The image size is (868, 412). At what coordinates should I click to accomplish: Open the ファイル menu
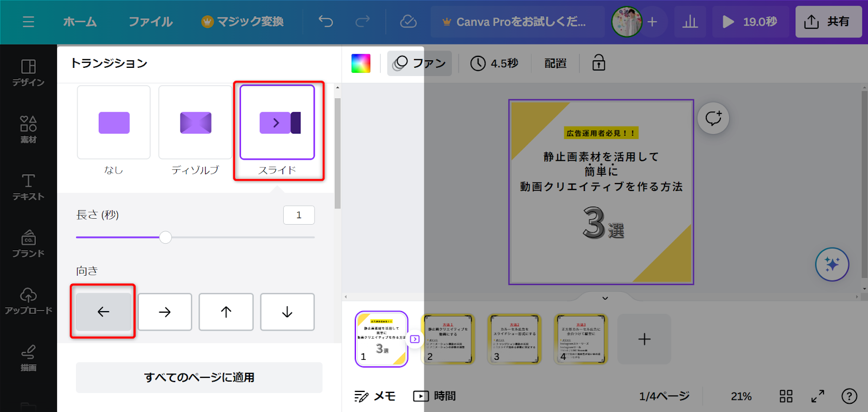click(150, 22)
